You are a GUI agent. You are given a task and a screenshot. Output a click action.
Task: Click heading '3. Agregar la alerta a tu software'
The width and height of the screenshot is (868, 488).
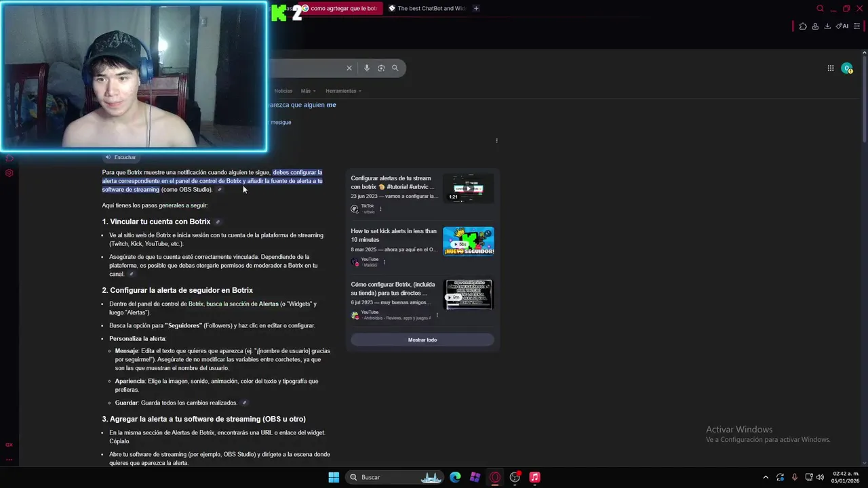tap(204, 419)
